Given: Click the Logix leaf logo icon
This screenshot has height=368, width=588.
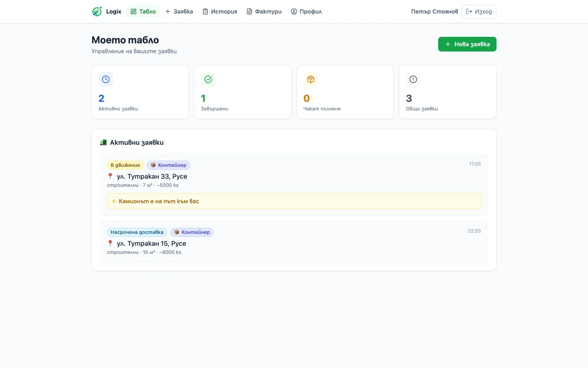Looking at the screenshot, I should (97, 11).
